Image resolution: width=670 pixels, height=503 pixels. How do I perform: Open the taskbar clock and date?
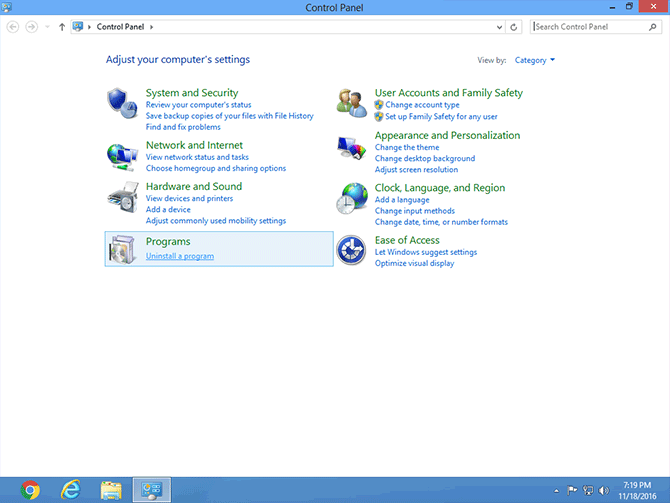click(637, 491)
